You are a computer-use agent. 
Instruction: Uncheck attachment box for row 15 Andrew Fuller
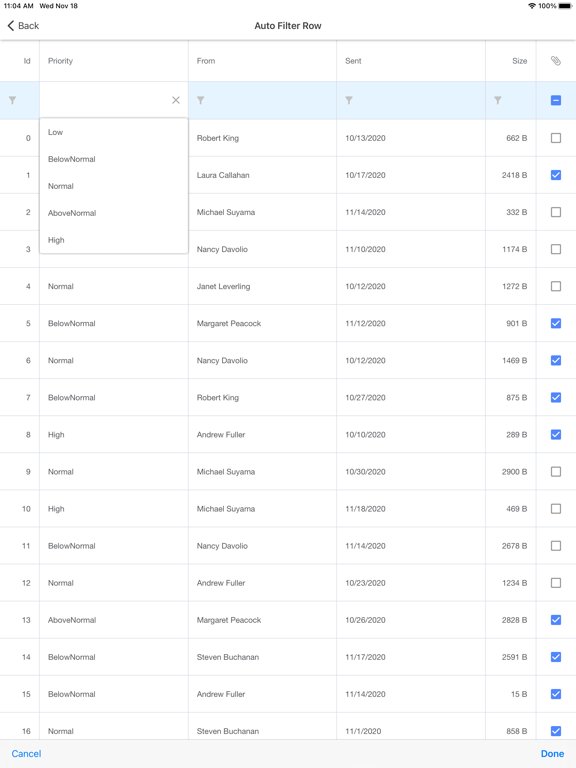556,694
